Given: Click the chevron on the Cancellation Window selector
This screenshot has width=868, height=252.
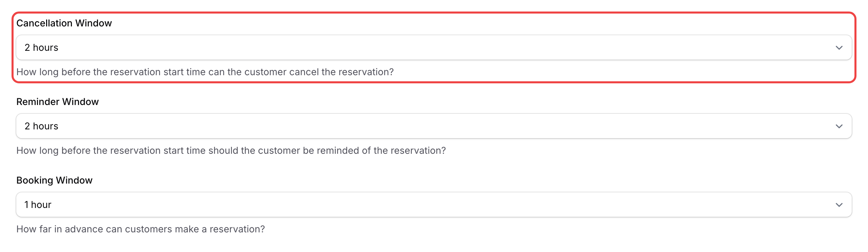Looking at the screenshot, I should point(839,47).
